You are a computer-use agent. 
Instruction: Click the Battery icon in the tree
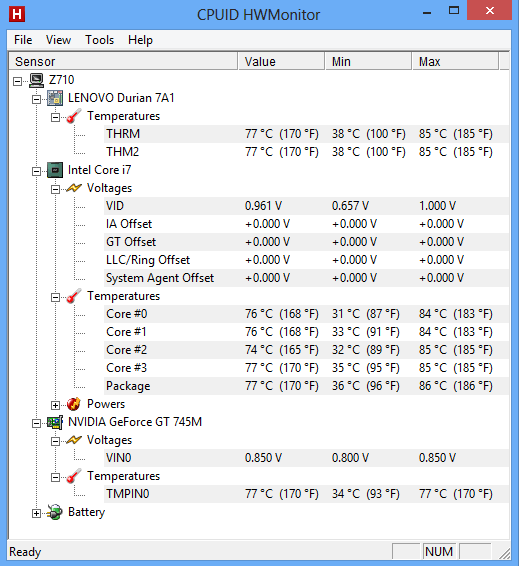[x=55, y=512]
